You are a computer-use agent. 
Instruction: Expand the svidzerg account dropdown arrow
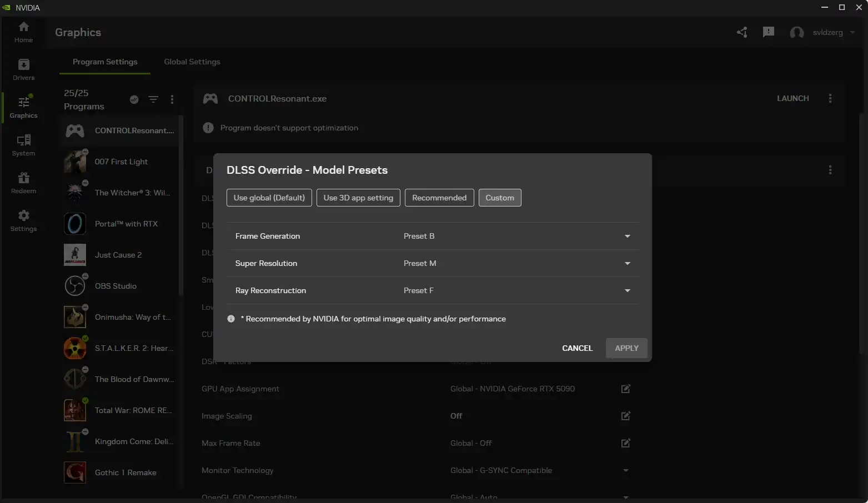pos(852,32)
